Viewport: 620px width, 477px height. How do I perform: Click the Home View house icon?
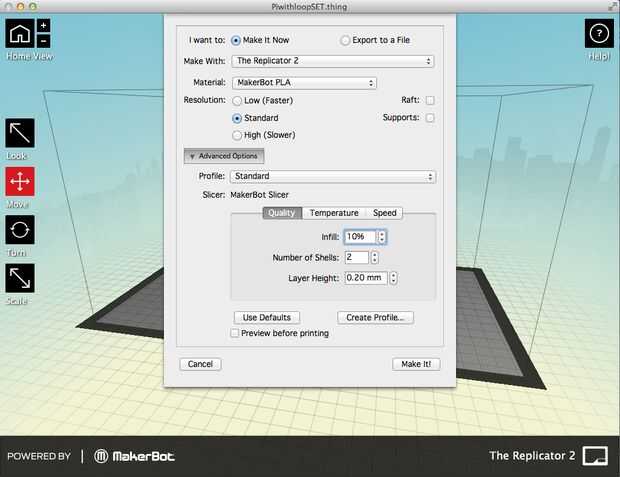(x=20, y=33)
